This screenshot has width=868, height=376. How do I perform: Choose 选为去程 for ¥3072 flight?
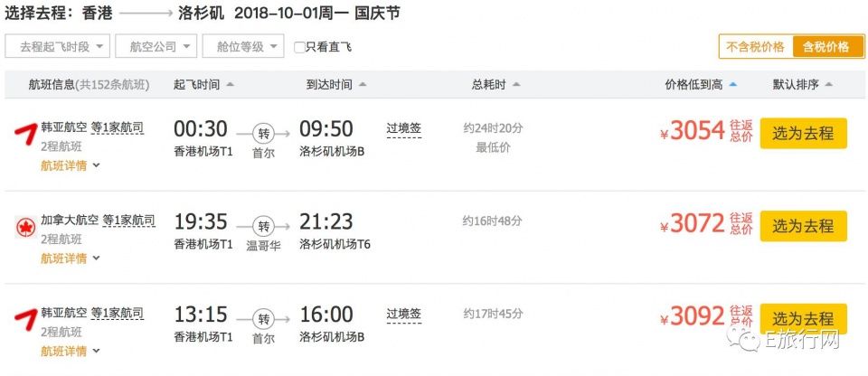[x=803, y=226]
